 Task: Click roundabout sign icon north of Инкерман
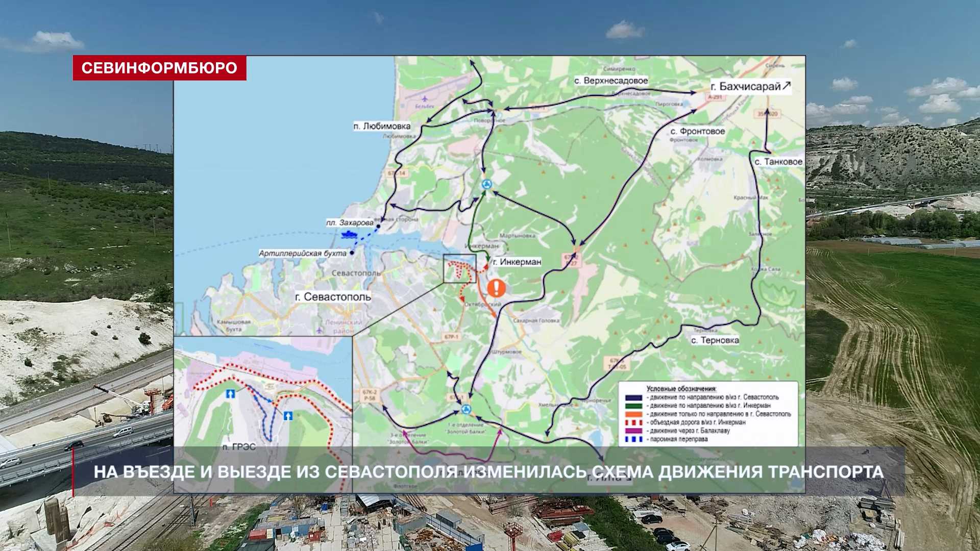point(487,185)
